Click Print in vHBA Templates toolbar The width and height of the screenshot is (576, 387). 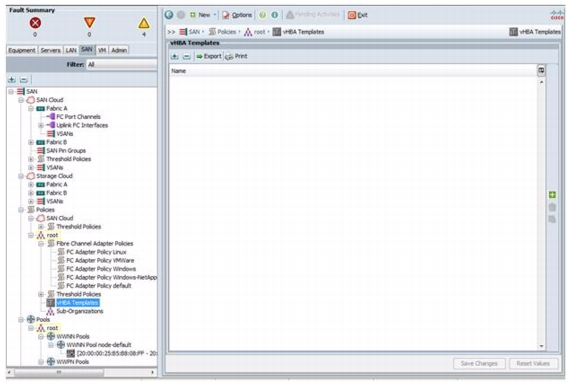pos(236,56)
